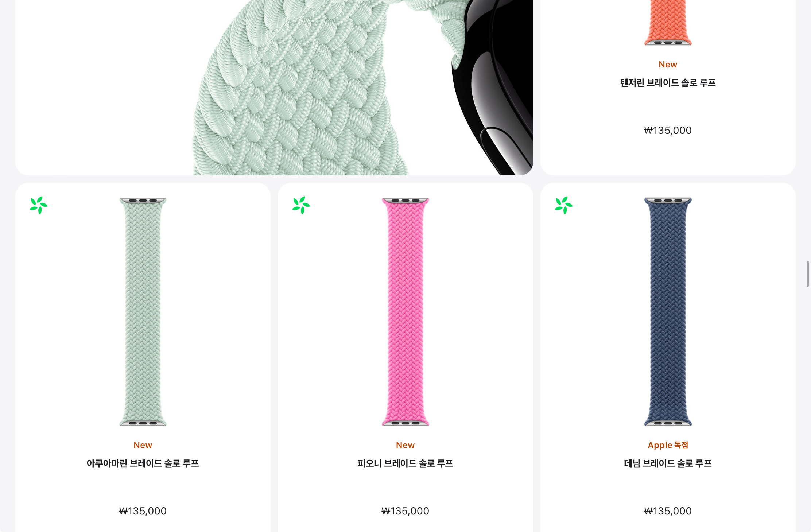Open 데님 브레이드 솔로 루프 product link
811x532 pixels.
pos(668,463)
